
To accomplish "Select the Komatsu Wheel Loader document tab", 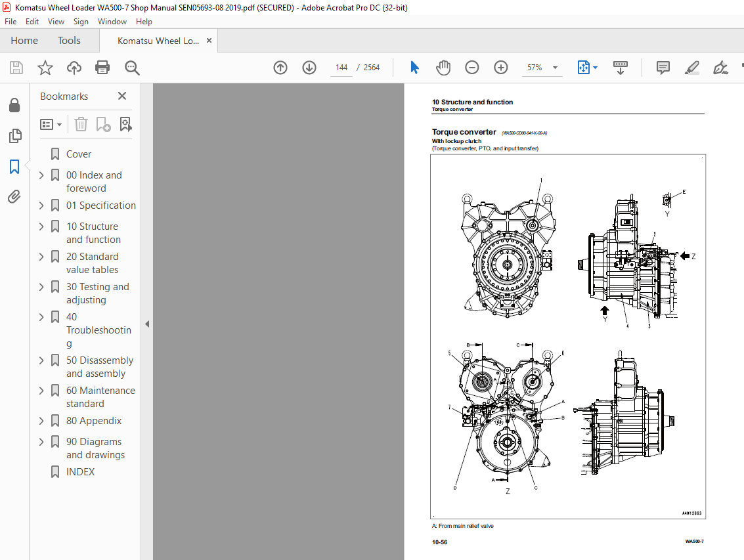I will pyautogui.click(x=158, y=41).
